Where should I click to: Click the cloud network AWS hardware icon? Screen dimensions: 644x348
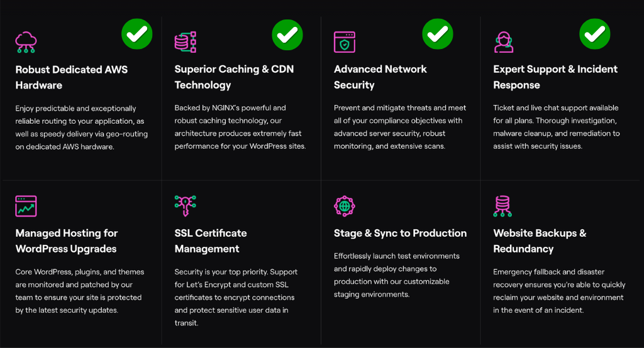pyautogui.click(x=26, y=42)
